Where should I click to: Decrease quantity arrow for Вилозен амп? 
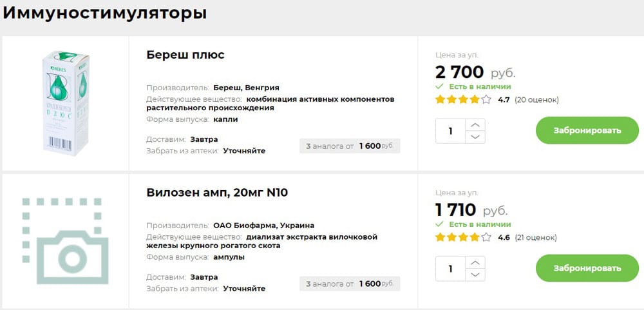(x=475, y=275)
